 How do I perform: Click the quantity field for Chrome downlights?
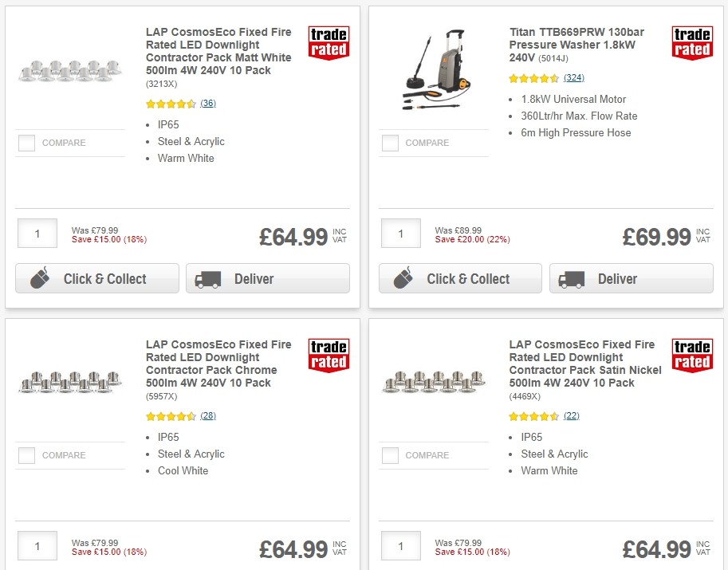pos(37,546)
